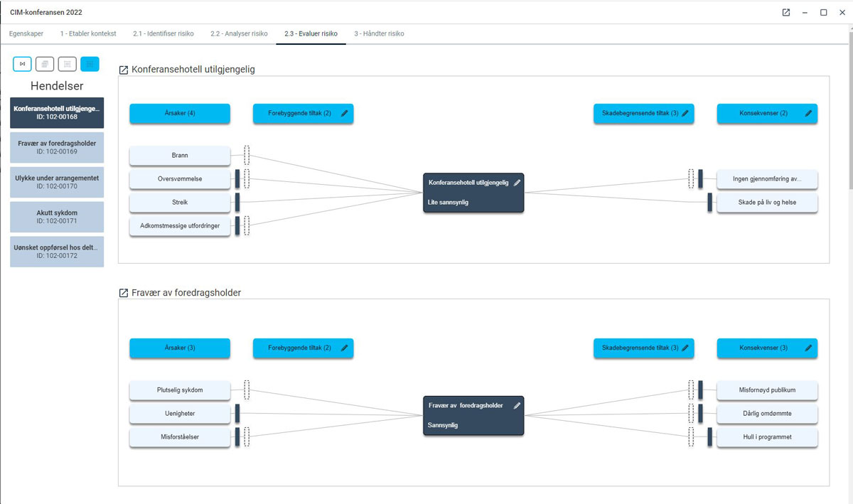Toggle dashed barrier beside Misfornøyd publikum
853x504 pixels.
tap(691, 390)
